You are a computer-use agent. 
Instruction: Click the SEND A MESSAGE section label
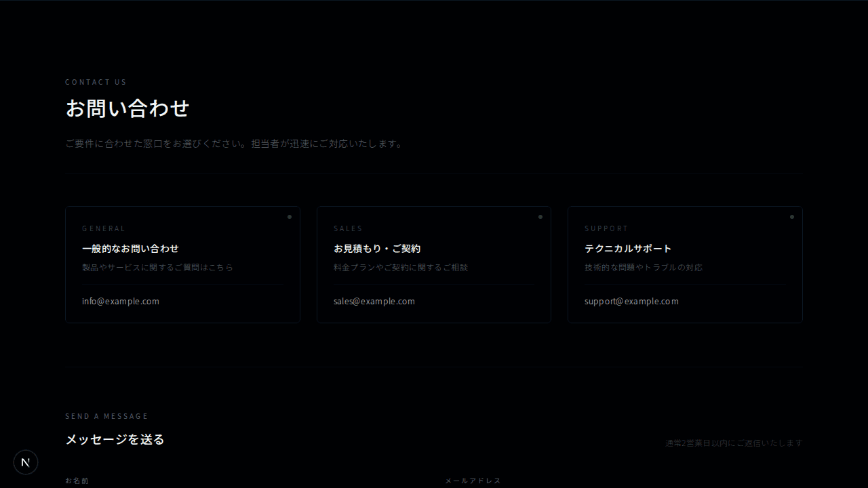point(106,416)
